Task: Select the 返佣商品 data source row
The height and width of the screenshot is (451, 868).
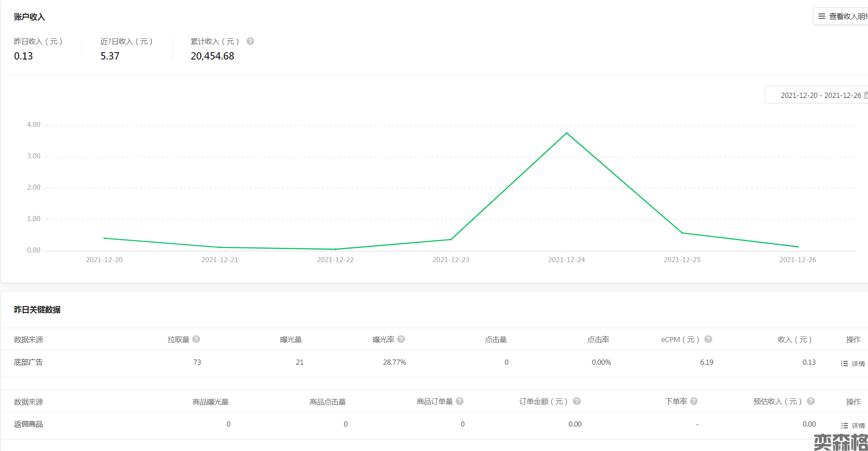Action: (x=29, y=424)
